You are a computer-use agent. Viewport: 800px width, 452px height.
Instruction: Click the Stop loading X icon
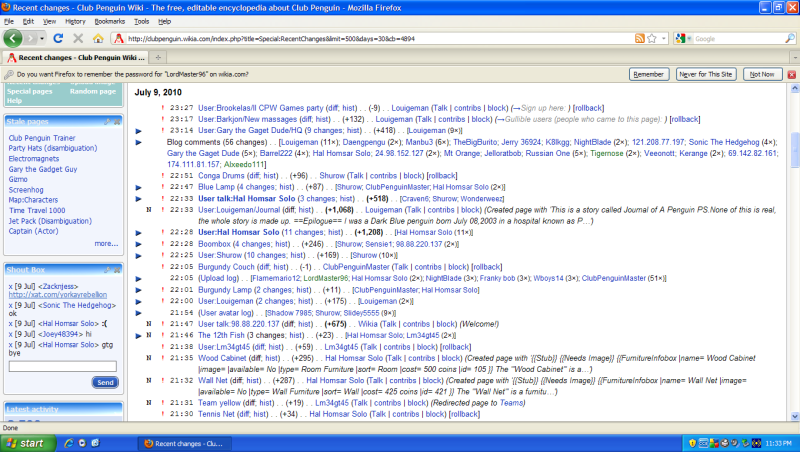pos(78,38)
